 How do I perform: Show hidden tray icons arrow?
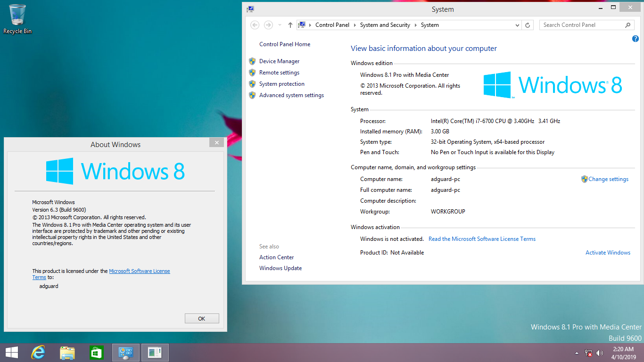tap(577, 353)
